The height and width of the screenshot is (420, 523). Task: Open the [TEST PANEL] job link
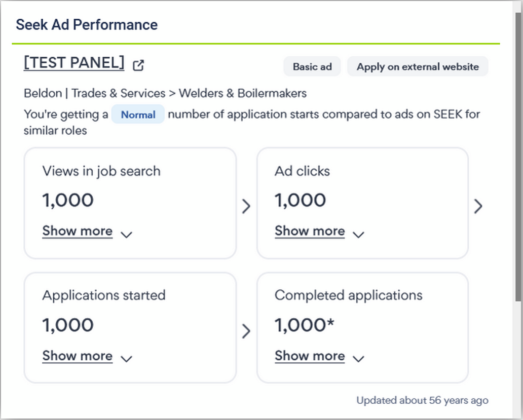click(74, 62)
